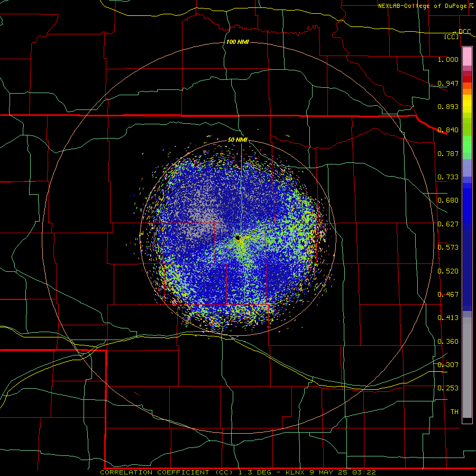Image resolution: width=476 pixels, height=476 pixels.
Task: Click the "TH" threshold label on legend
Action: 454,412
